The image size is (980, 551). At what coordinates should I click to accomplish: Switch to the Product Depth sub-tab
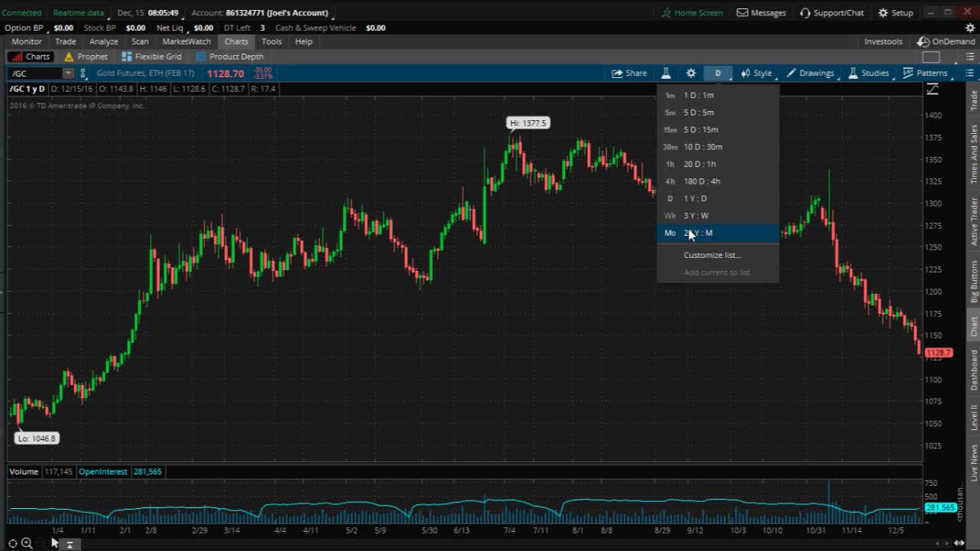pyautogui.click(x=230, y=57)
